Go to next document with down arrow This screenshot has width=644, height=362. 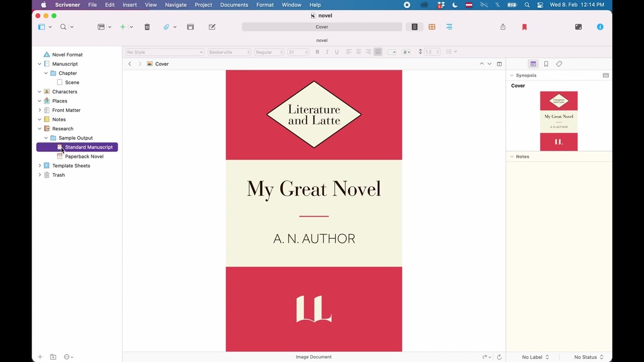tap(489, 64)
